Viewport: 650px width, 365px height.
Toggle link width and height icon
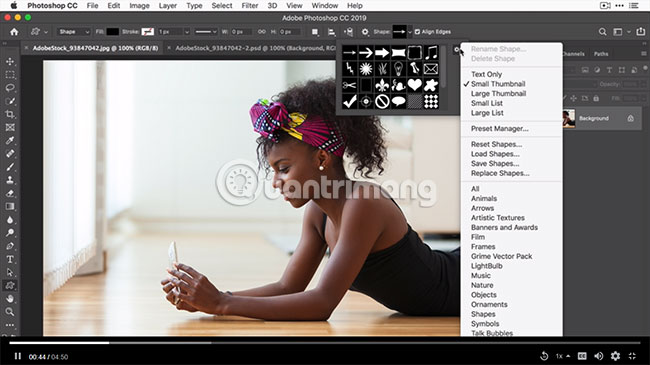pyautogui.click(x=262, y=32)
